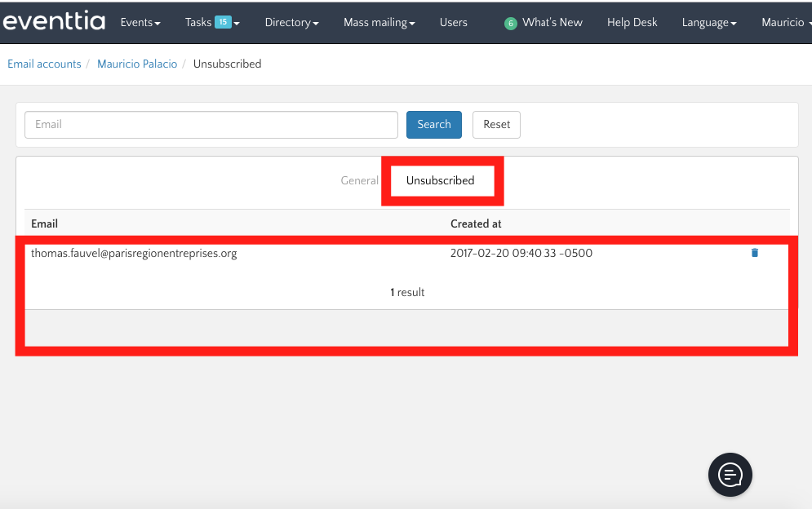Click the trash icon to delete unsubscribed email
812x509 pixels.
click(x=754, y=253)
